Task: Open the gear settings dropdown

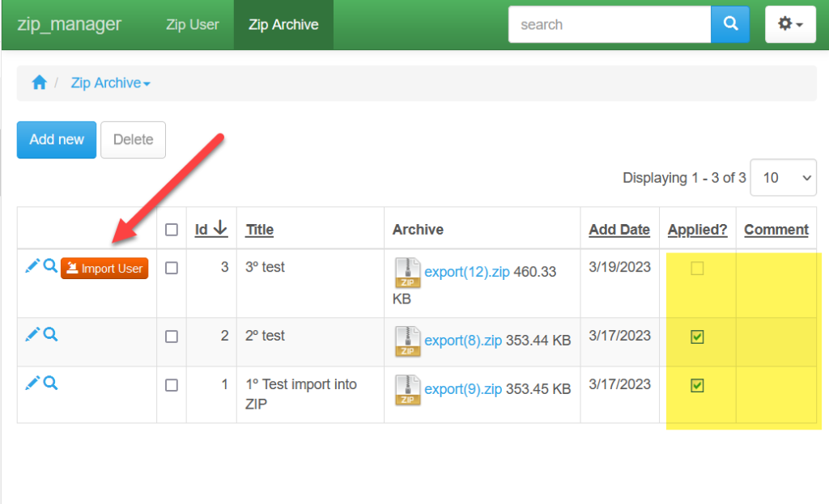Action: point(790,24)
